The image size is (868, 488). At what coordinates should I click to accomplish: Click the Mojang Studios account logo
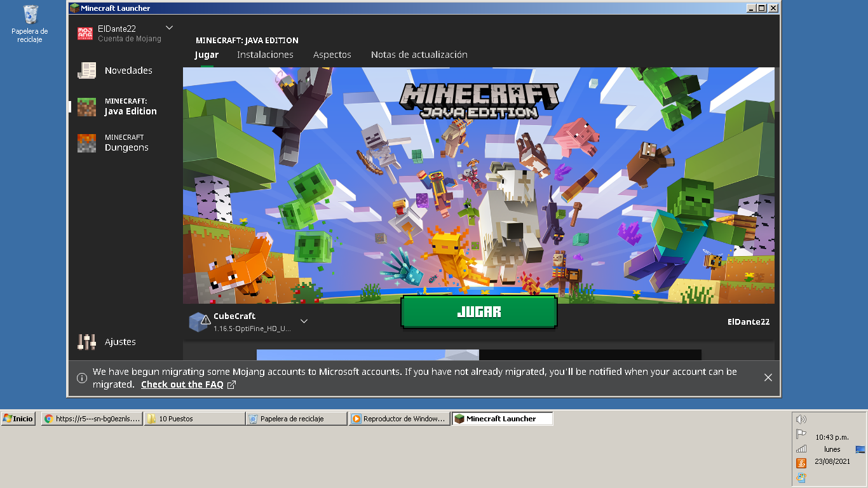coord(85,33)
